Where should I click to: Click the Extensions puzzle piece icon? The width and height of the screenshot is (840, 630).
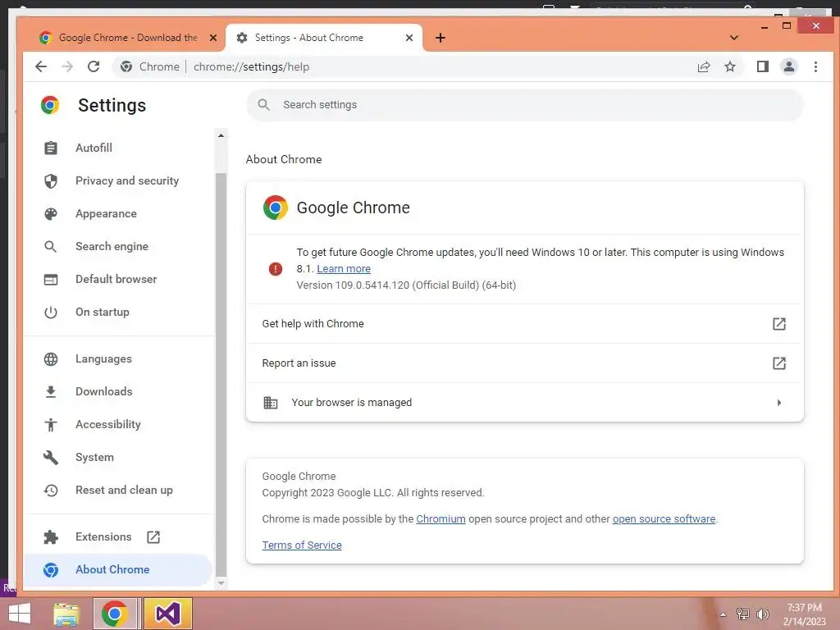[51, 536]
